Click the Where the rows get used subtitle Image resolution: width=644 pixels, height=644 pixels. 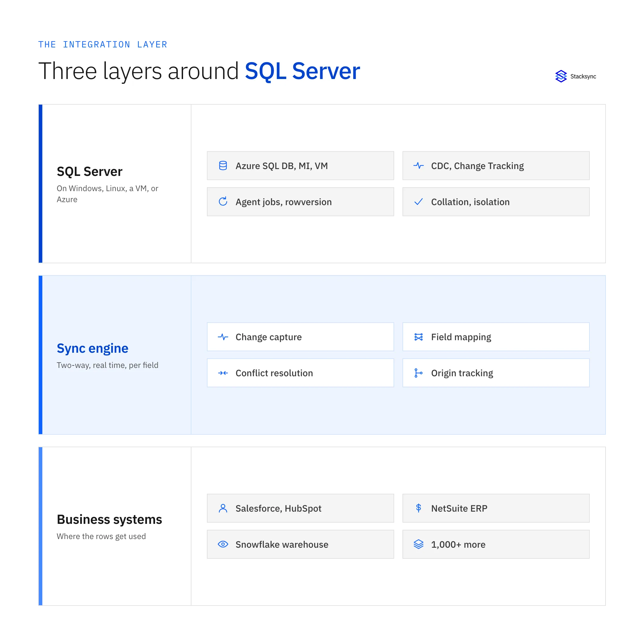(x=101, y=536)
